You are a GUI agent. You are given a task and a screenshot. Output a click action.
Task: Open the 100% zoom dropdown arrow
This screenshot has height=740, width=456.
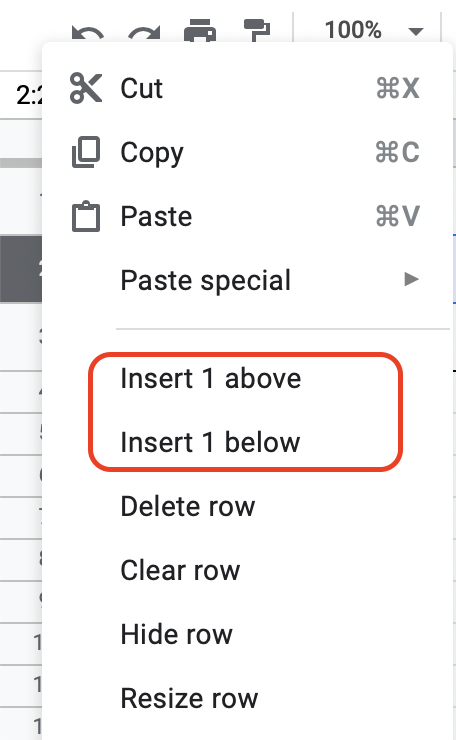pos(416,32)
